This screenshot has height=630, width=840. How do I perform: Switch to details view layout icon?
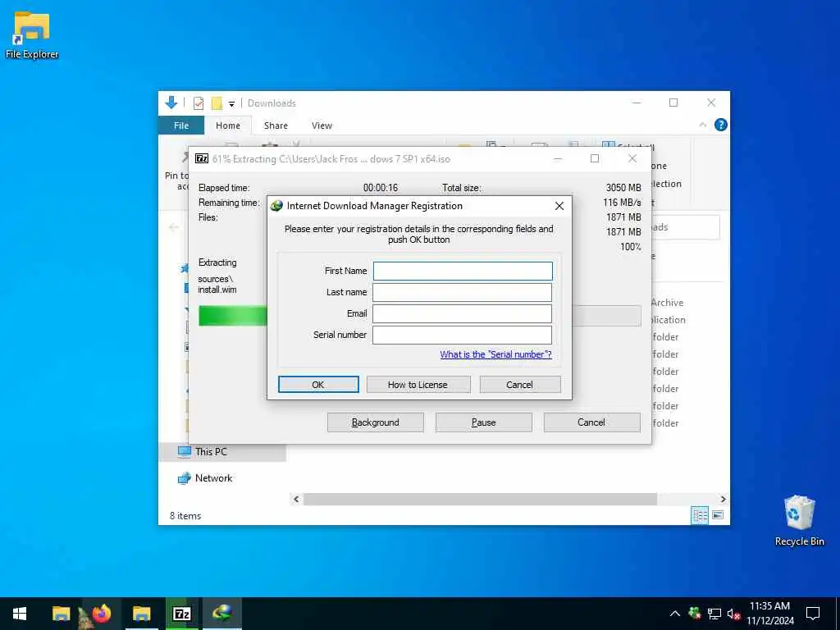coord(700,515)
